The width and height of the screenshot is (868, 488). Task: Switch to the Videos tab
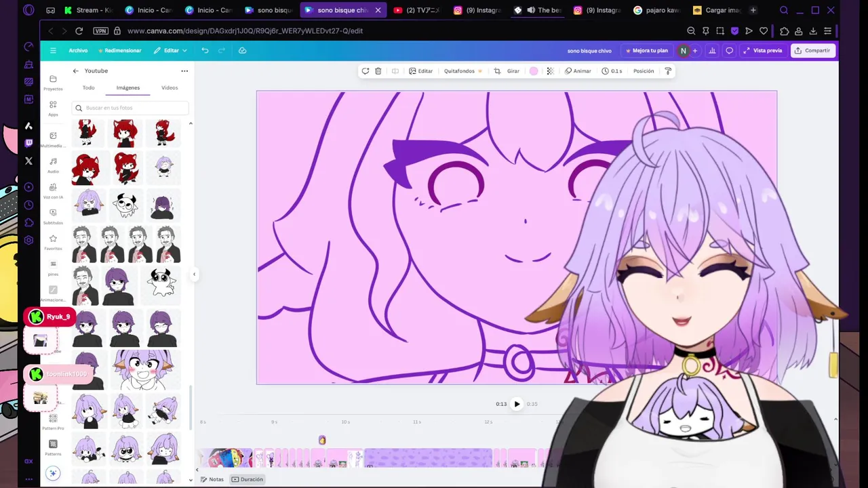pyautogui.click(x=170, y=87)
